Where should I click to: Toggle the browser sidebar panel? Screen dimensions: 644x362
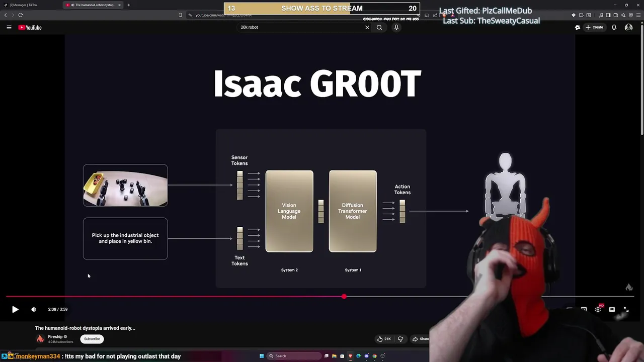pyautogui.click(x=608, y=15)
